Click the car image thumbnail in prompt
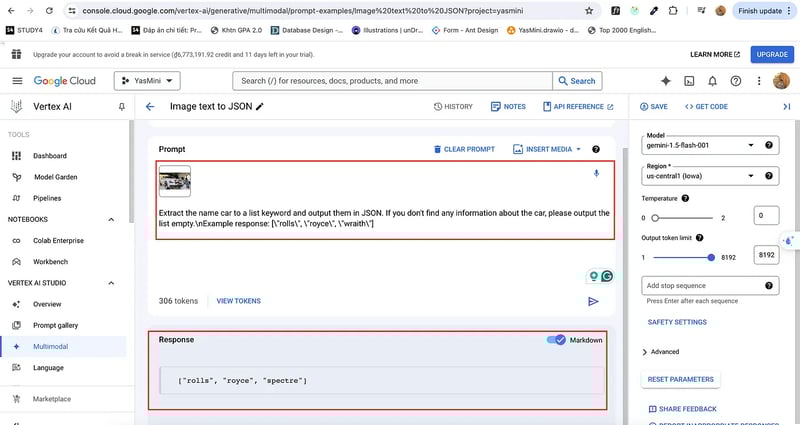800x425 pixels. click(x=175, y=181)
